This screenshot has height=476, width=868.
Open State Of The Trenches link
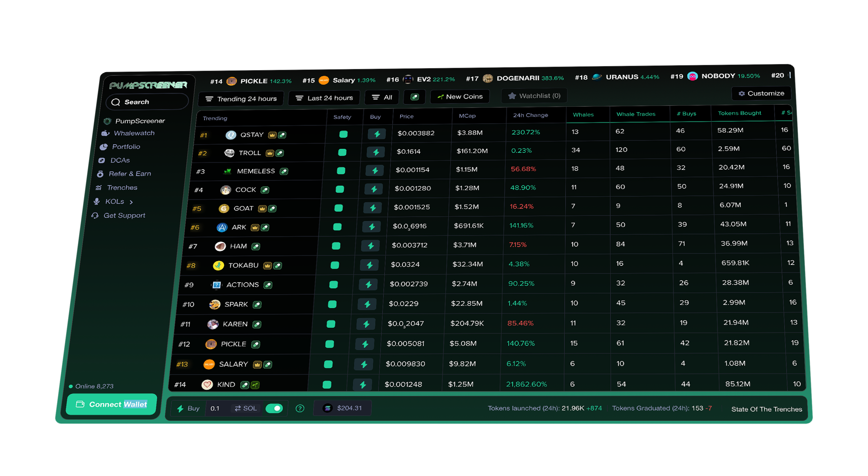pyautogui.click(x=766, y=409)
